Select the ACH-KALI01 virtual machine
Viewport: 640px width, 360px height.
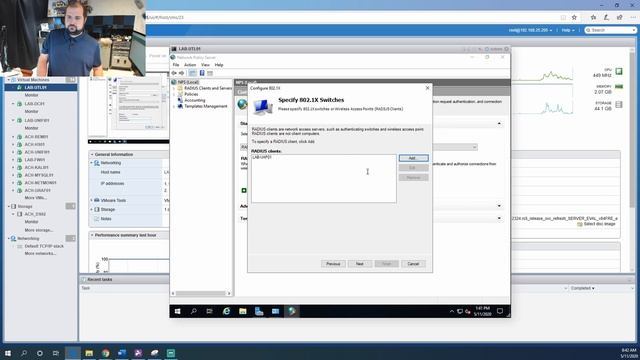pos(36,167)
